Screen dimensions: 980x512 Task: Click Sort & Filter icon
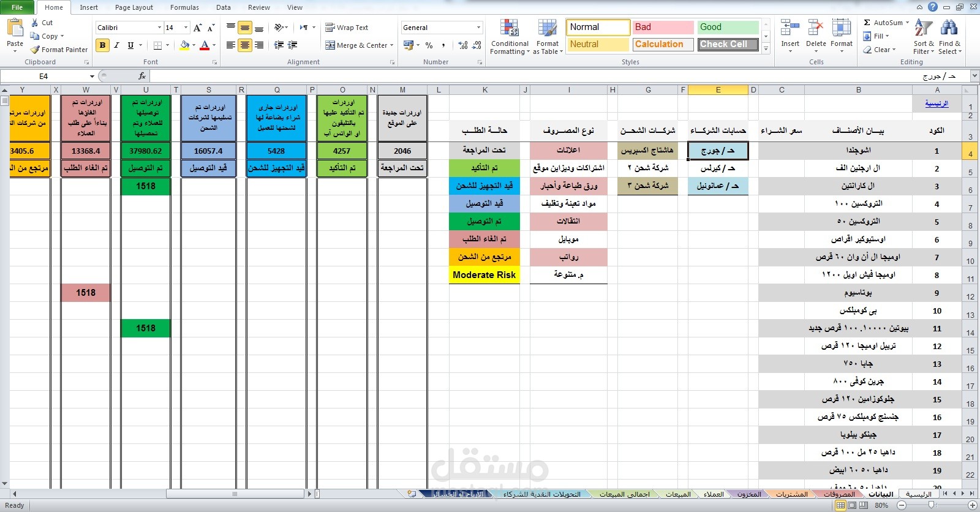(x=923, y=28)
